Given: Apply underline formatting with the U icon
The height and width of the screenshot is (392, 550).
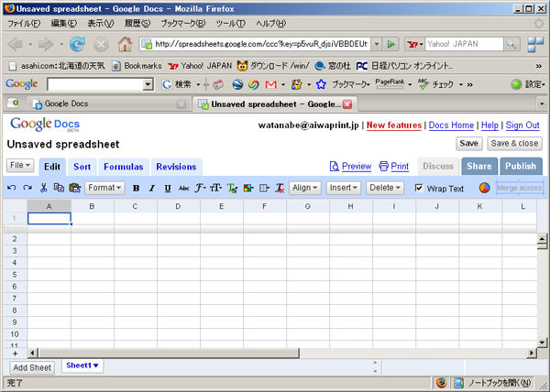Looking at the screenshot, I should 168,188.
